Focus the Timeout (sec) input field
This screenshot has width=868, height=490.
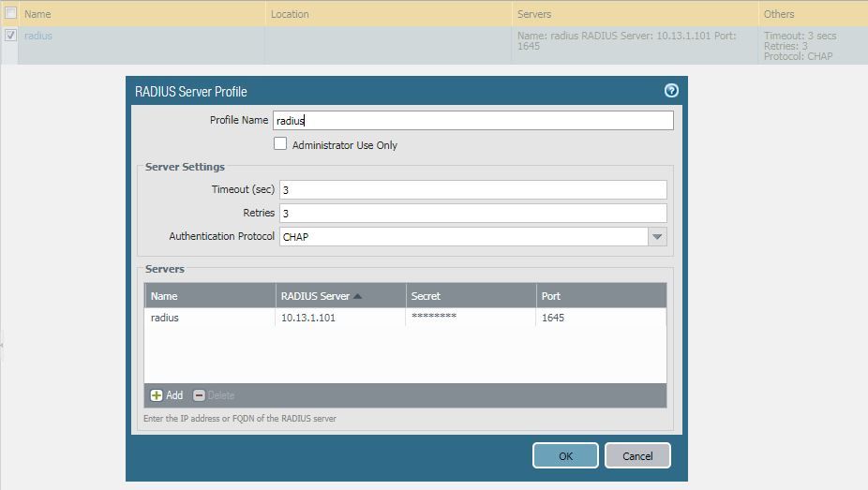(472, 189)
